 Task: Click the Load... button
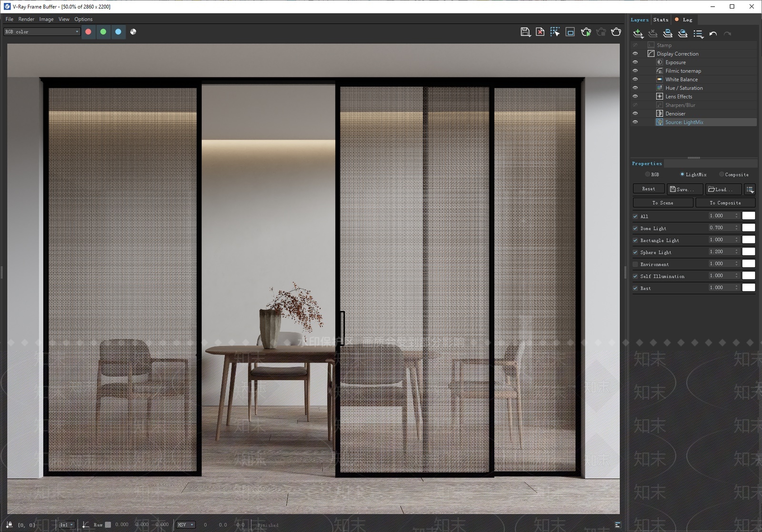pyautogui.click(x=723, y=189)
